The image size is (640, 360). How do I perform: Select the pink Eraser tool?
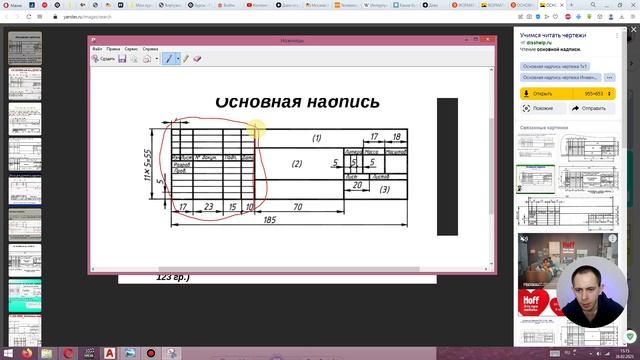197,59
